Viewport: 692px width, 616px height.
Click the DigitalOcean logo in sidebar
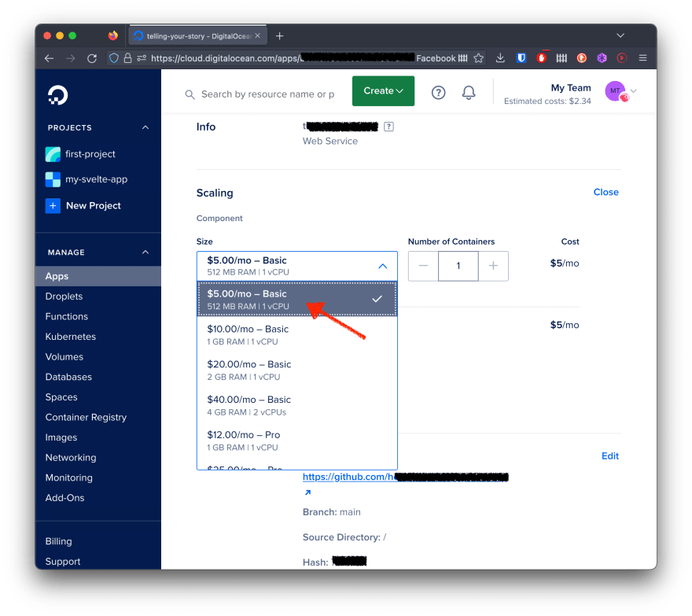coord(57,95)
